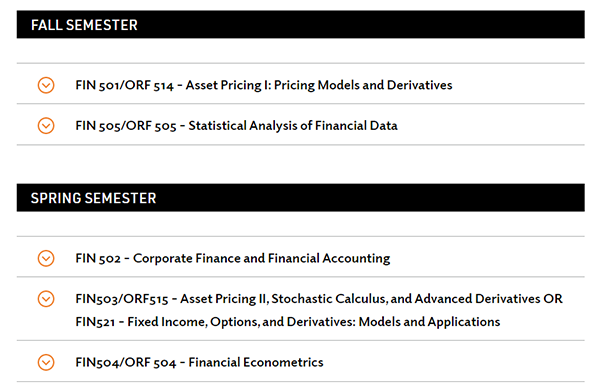The image size is (600, 391).
Task: Open Corporate Finance and Financial Accounting title
Action: pyautogui.click(x=261, y=258)
